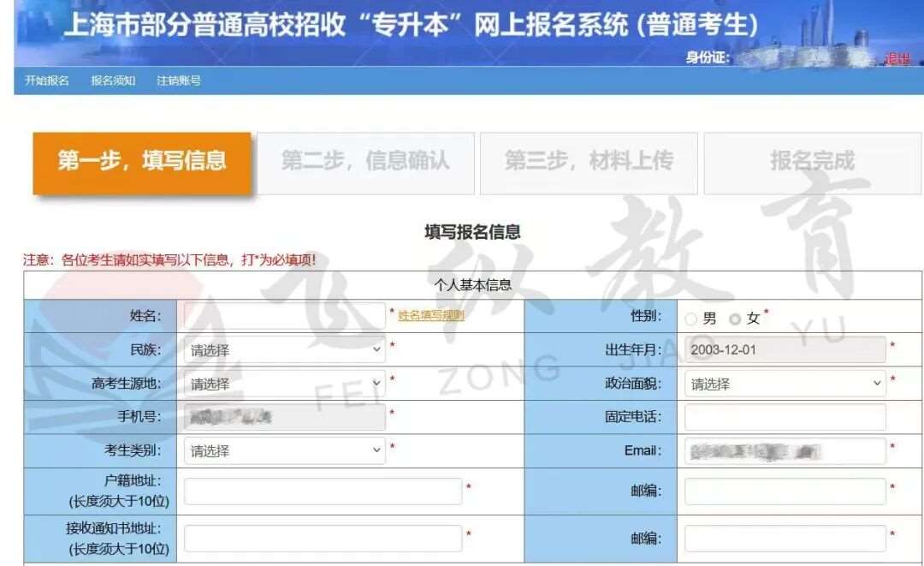Open the 政治面貌 dropdown
This screenshot has width=924, height=566.
[785, 384]
